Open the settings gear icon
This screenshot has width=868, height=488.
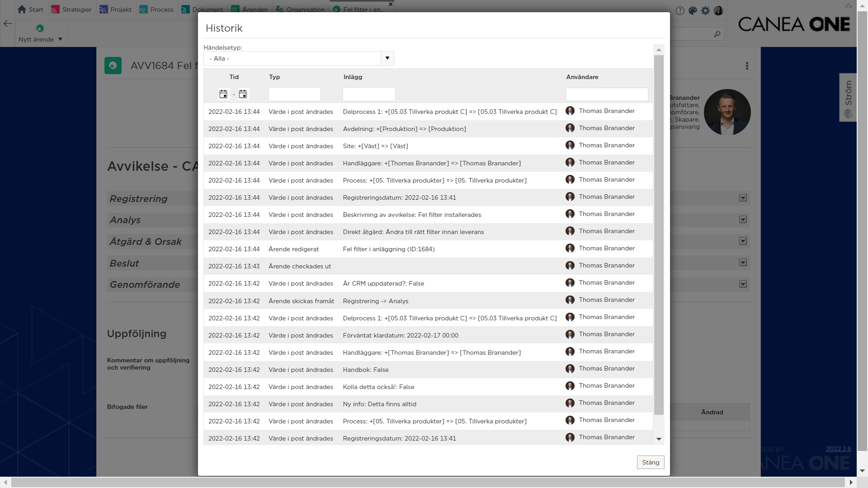[705, 10]
